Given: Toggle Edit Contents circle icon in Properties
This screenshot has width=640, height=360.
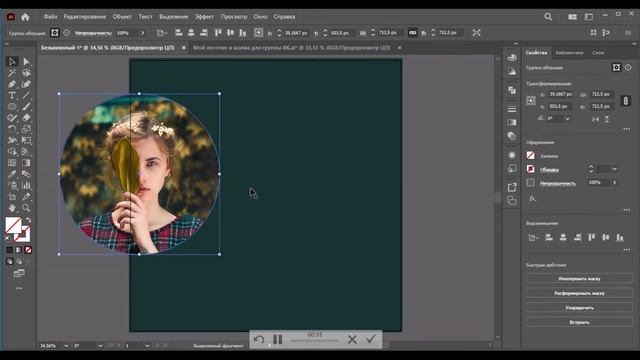Looking at the screenshot, I should [628, 68].
